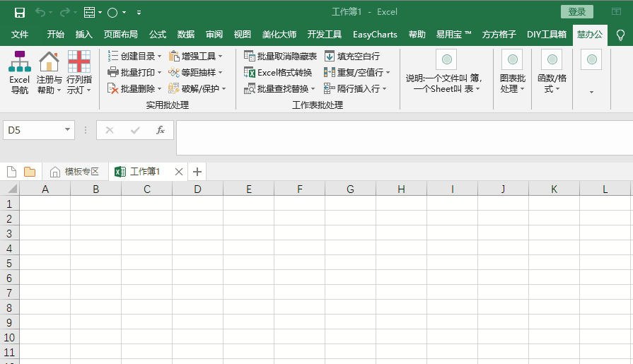Click the 图表批处理 icon
Viewport: 633px width, 364px height.
pyautogui.click(x=512, y=60)
